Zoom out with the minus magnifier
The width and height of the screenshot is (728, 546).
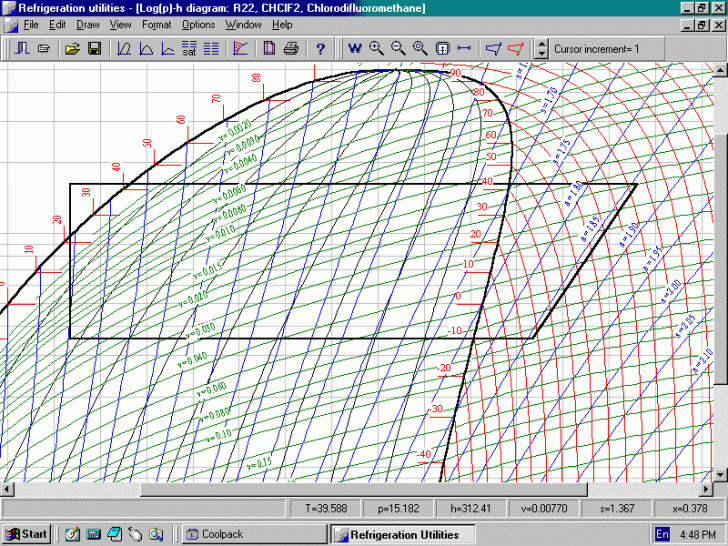(398, 48)
